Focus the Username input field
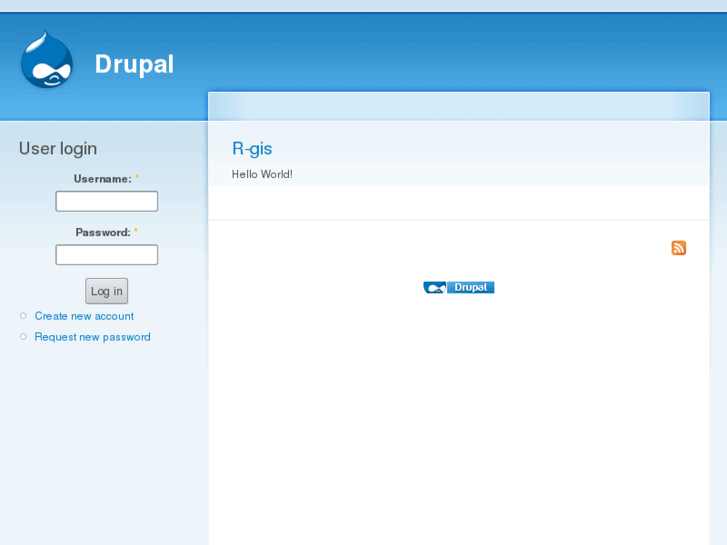 (107, 201)
